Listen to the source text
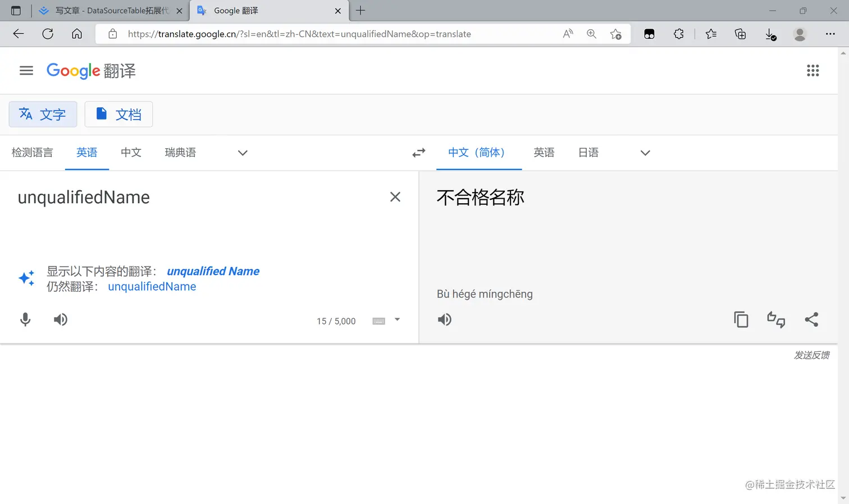 coord(61,319)
